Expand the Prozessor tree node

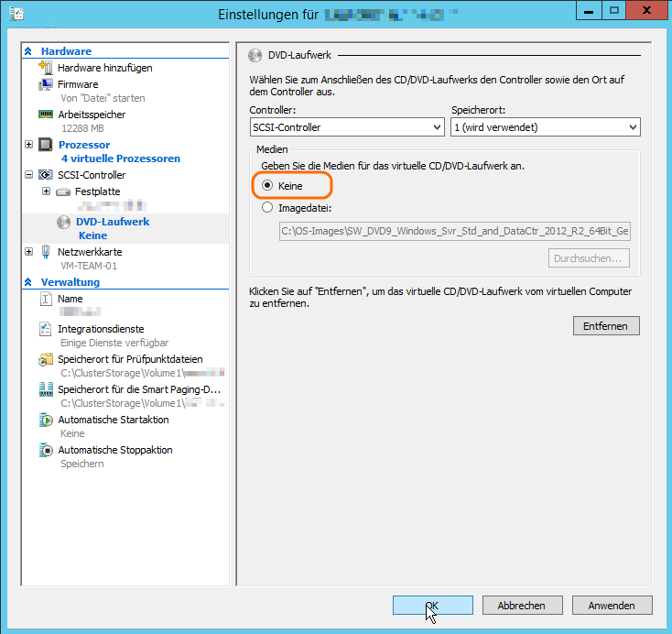[29, 145]
